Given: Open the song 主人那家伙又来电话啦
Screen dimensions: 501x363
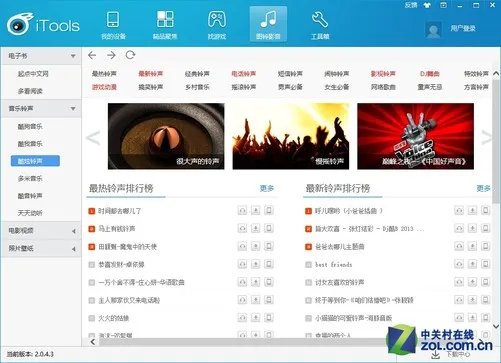Looking at the screenshot, I should click(129, 300).
